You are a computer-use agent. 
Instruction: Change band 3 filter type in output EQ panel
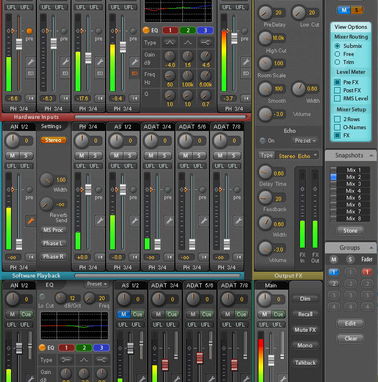coord(102,360)
